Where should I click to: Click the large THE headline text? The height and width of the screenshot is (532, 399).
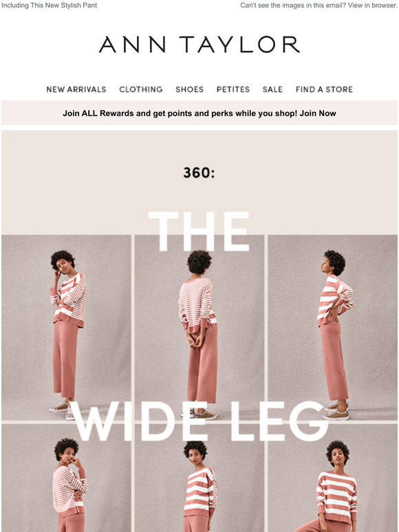pyautogui.click(x=199, y=232)
